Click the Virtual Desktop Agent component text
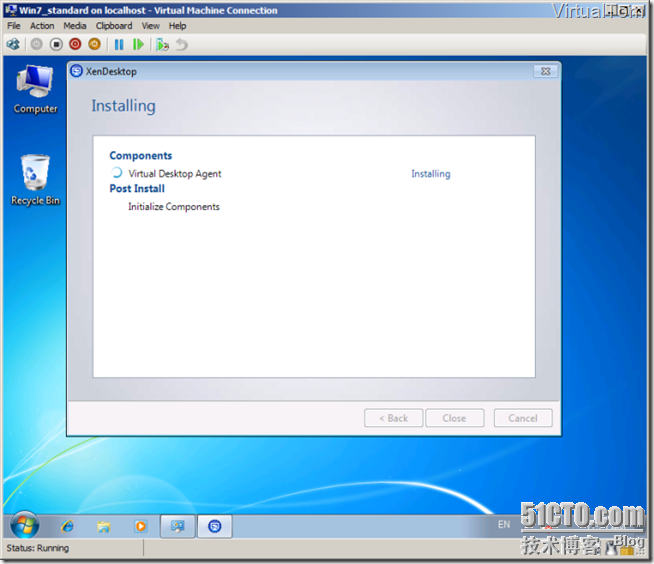Screen dimensions: 654x564 [x=175, y=174]
